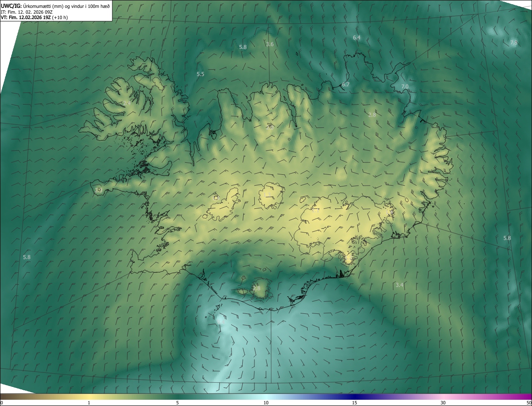This screenshot has height=406, width=532.
Task: Click the UWC/IG map title text
Action: (55, 5)
